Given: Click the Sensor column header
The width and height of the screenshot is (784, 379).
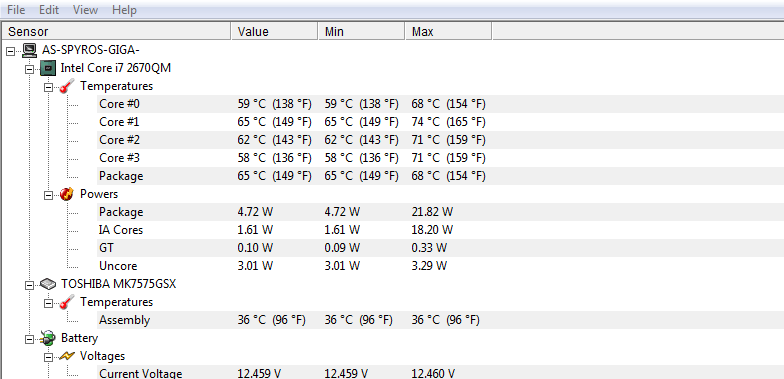Looking at the screenshot, I should tap(117, 32).
